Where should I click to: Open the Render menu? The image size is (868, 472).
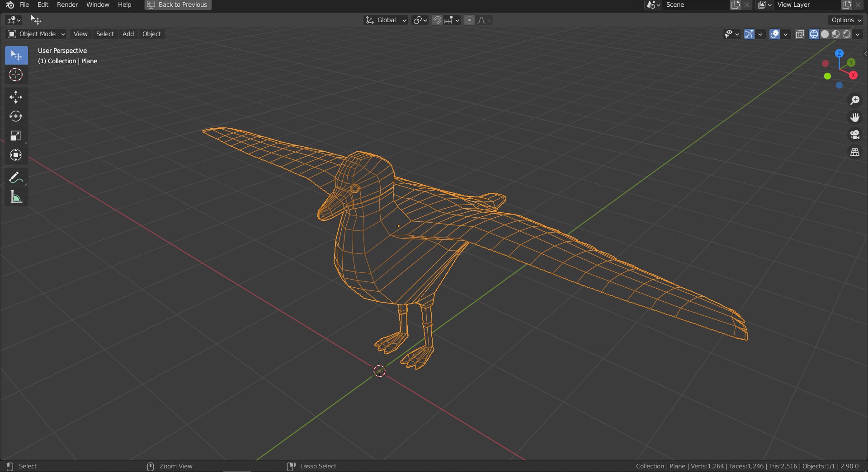coord(67,5)
